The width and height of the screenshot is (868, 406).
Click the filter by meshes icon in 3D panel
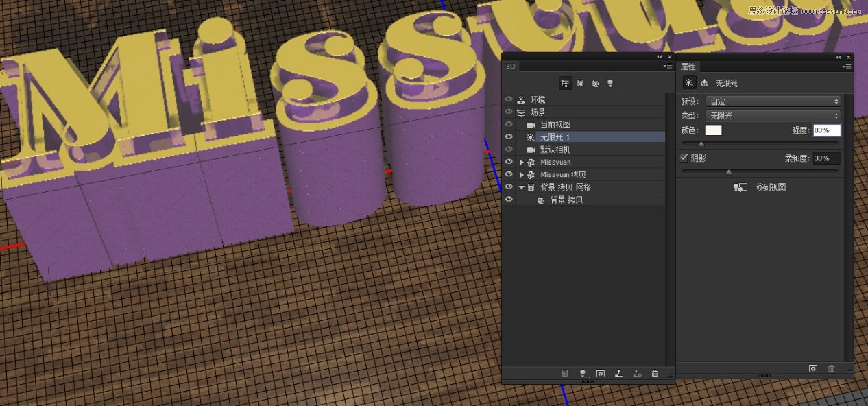point(579,83)
